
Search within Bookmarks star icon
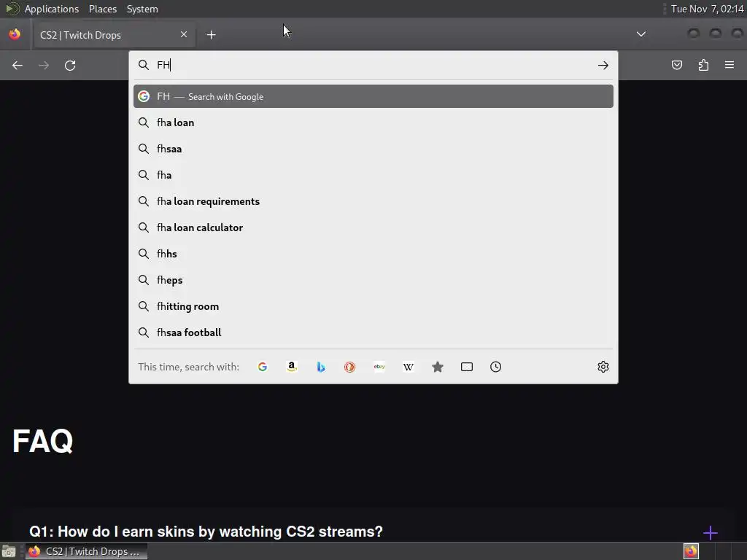tap(438, 367)
